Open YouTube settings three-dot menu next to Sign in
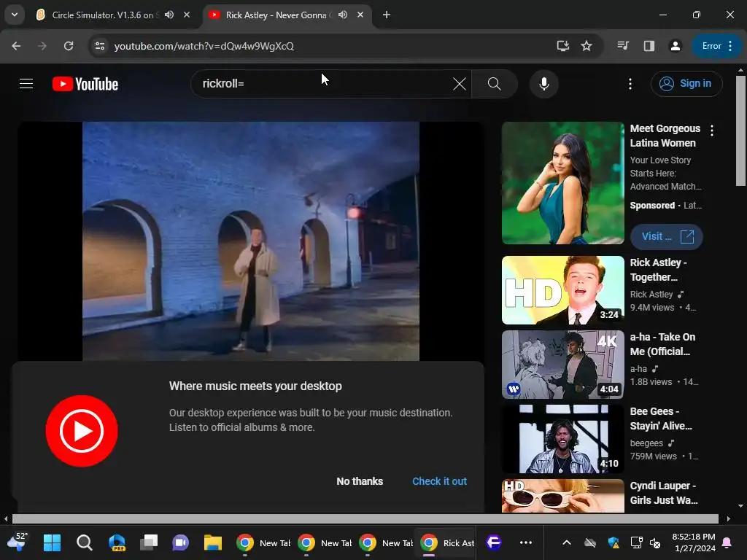This screenshot has height=560, width=747. click(x=630, y=84)
